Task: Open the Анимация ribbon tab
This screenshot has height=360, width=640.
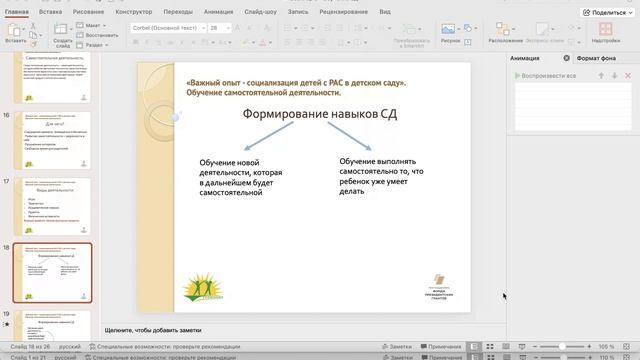Action: coord(219,12)
